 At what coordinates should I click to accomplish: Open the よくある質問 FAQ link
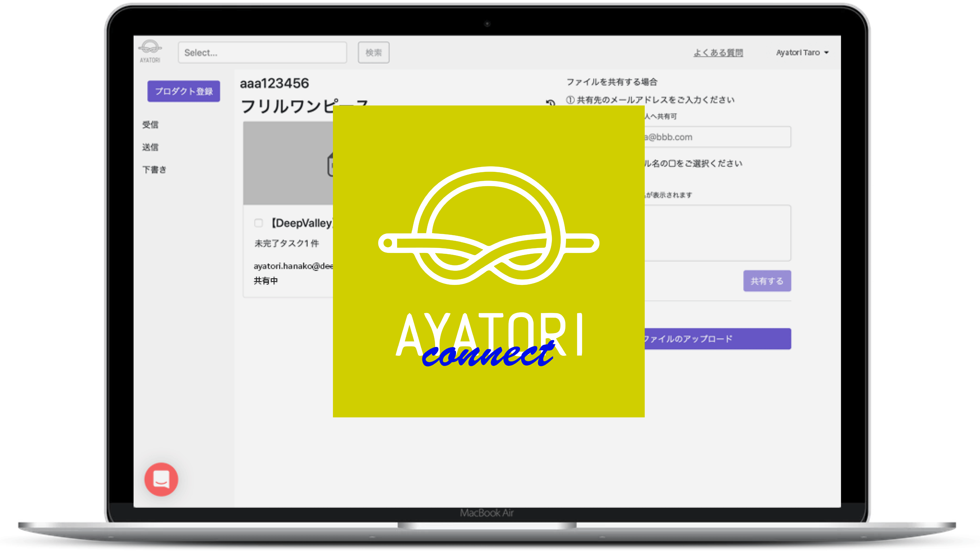[718, 52]
